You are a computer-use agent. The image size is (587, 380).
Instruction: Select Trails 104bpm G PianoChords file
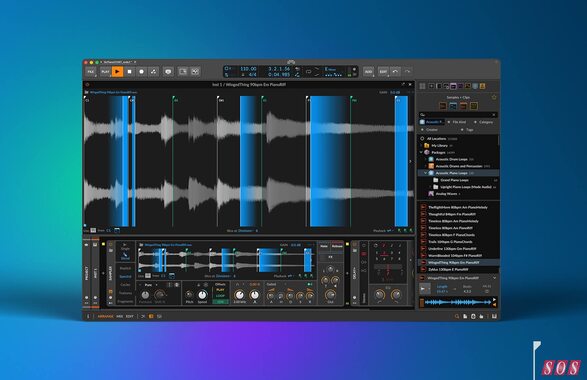(458, 242)
